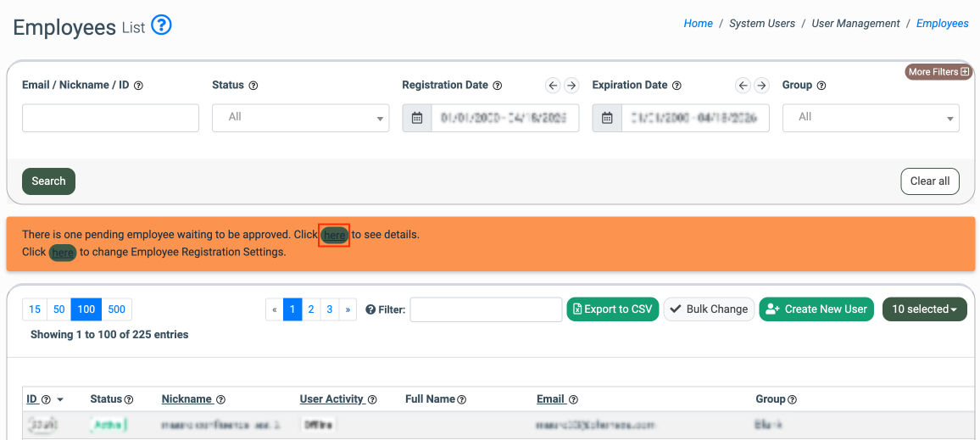The width and height of the screenshot is (980, 440).
Task: Sort table by Nickname column header
Action: (x=187, y=399)
